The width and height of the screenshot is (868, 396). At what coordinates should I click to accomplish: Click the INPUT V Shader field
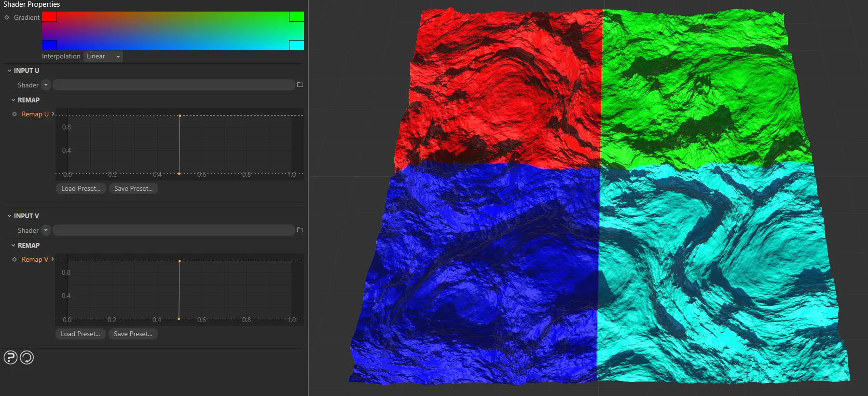tap(174, 230)
